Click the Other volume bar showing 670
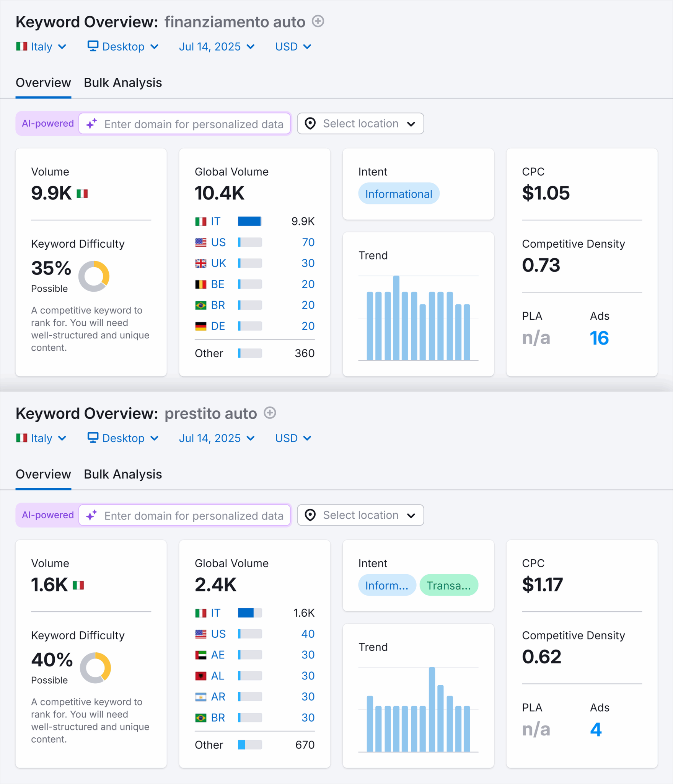 pyautogui.click(x=250, y=745)
